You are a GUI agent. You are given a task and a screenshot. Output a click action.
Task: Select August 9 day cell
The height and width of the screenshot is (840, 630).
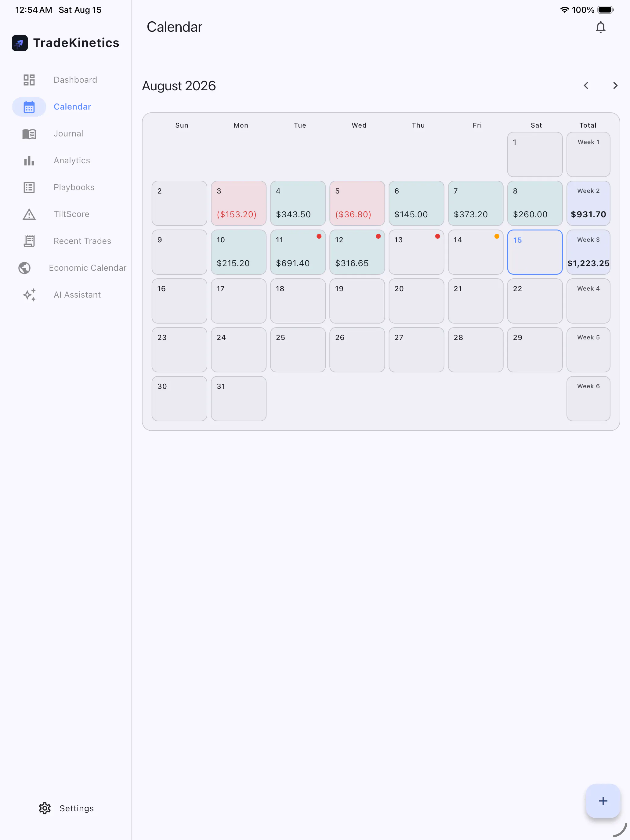tap(179, 252)
